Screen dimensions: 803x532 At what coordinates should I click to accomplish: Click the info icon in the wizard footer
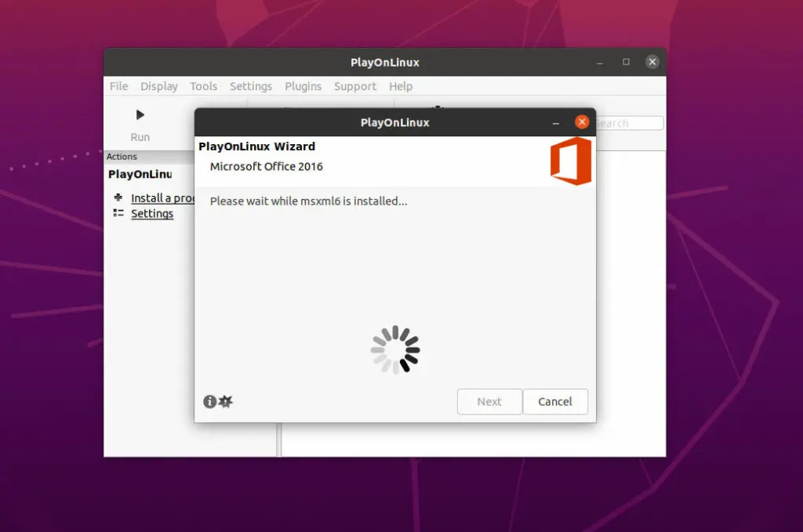click(209, 401)
